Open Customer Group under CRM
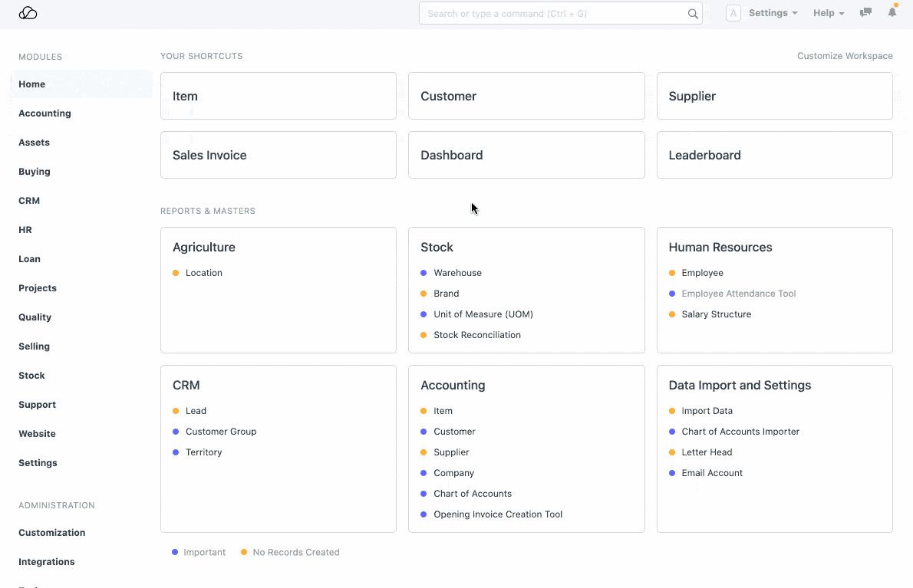 (x=221, y=432)
